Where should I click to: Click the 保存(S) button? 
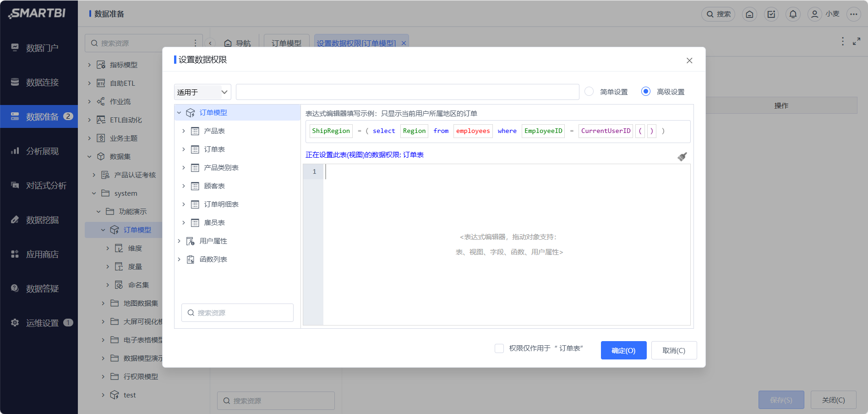click(781, 400)
